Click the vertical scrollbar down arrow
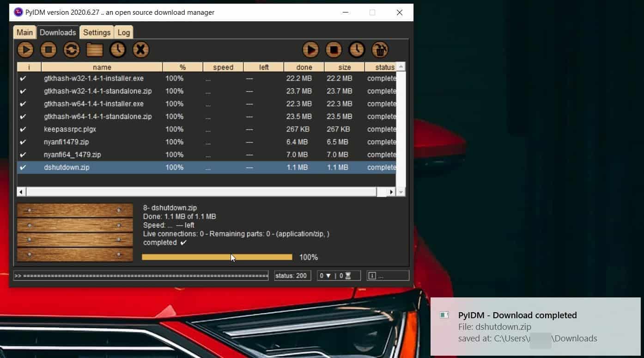The image size is (644, 358). 401,191
